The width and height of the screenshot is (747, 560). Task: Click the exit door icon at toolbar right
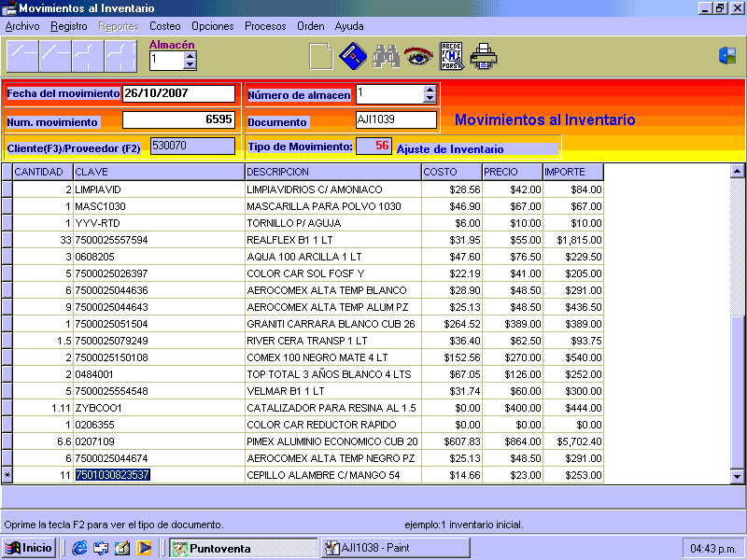726,56
